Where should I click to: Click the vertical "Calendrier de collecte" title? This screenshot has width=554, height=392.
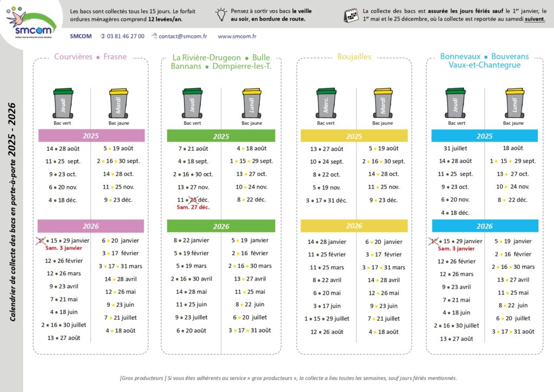click(x=12, y=212)
